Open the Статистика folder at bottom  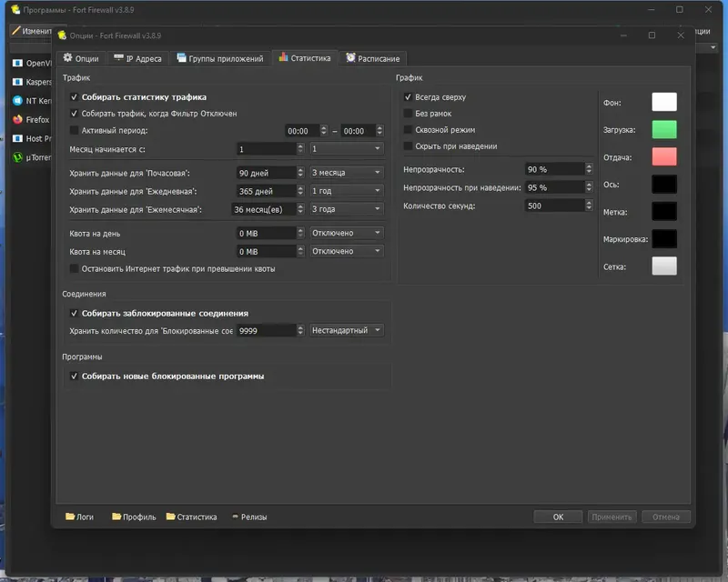pos(170,517)
